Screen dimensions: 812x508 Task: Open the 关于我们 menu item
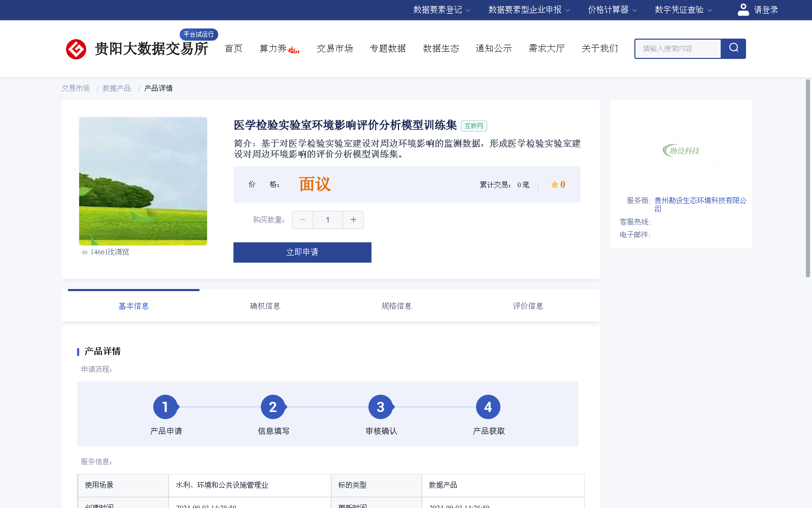(600, 49)
